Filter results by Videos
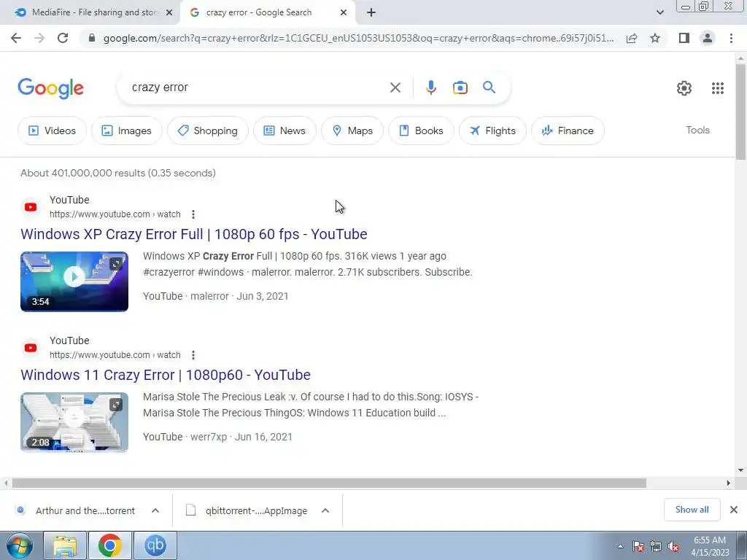Screen dimensions: 747x560 point(52,131)
